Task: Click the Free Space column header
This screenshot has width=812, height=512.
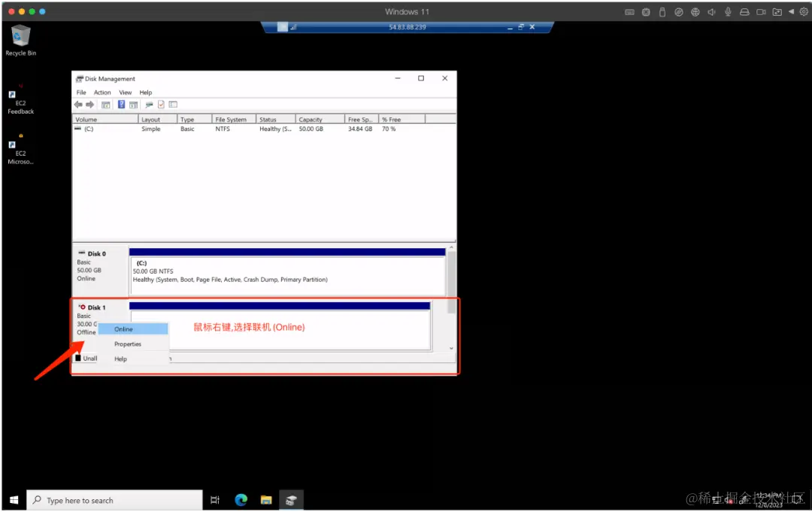Action: [x=362, y=120]
